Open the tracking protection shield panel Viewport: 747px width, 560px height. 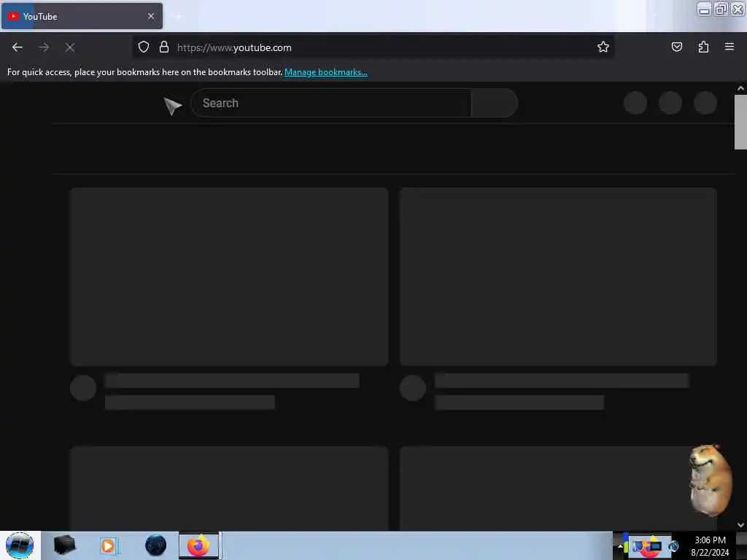(144, 47)
